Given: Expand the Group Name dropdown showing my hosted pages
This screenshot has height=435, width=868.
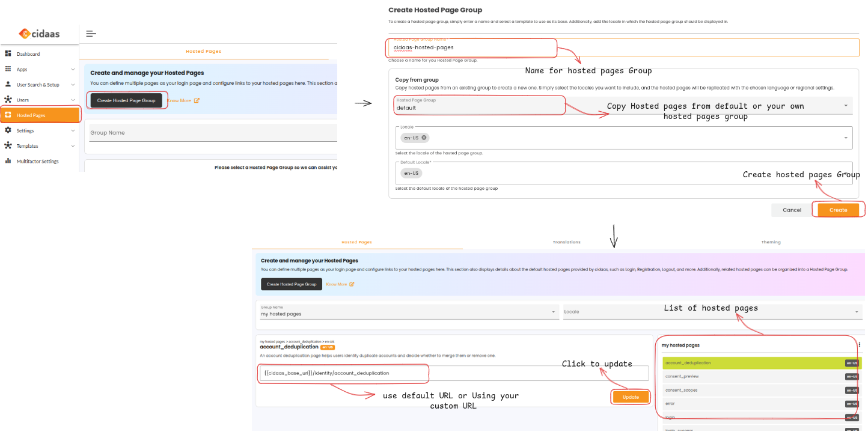Looking at the screenshot, I should [x=553, y=311].
